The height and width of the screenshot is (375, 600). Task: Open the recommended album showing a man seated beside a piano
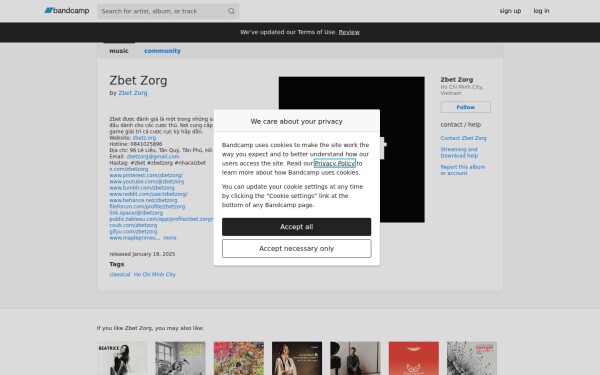(x=355, y=358)
